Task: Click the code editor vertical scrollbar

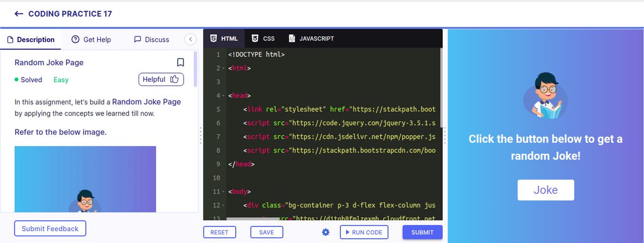Action: pyautogui.click(x=441, y=88)
